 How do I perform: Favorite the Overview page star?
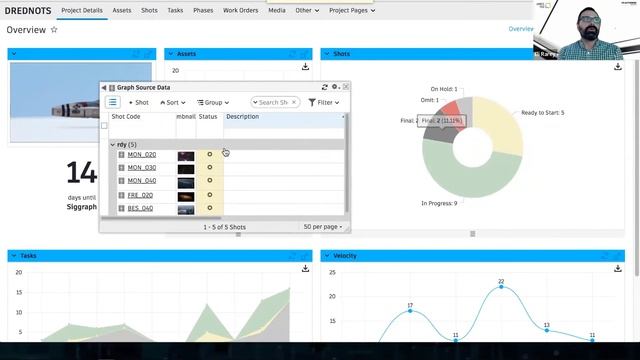pyautogui.click(x=54, y=30)
